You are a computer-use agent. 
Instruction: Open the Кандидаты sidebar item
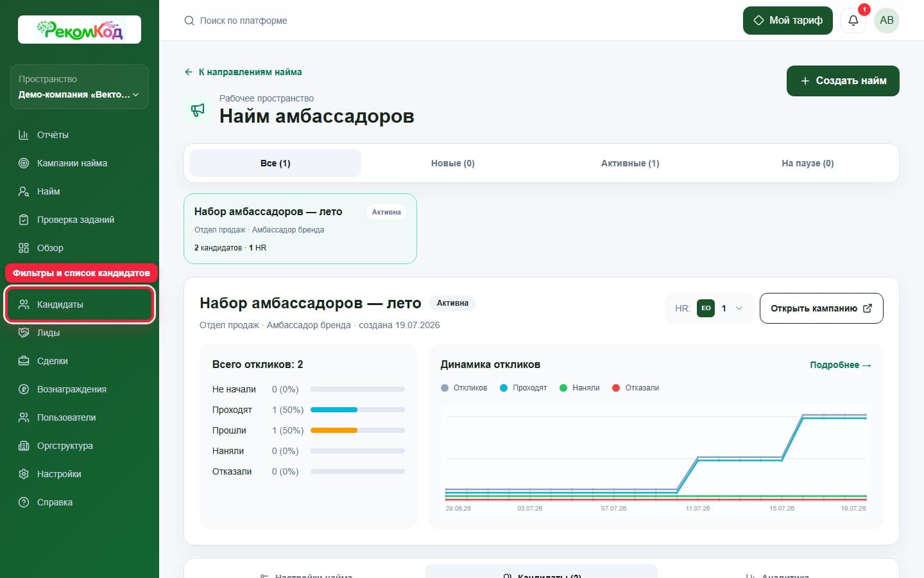click(80, 304)
